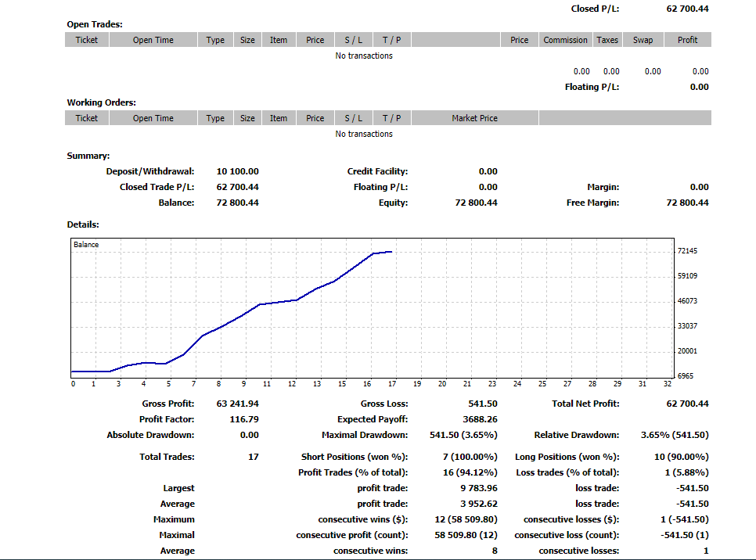Image resolution: width=756 pixels, height=560 pixels.
Task: Select Item header in Working Orders table
Action: [x=279, y=118]
